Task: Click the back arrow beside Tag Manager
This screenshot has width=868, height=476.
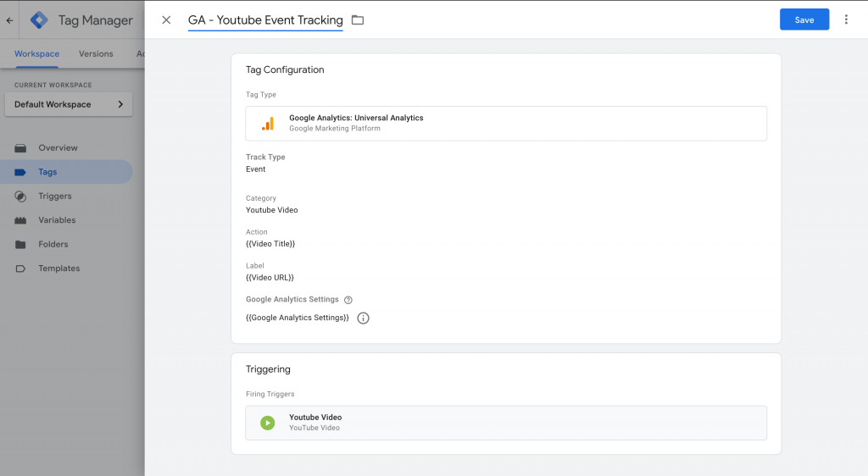Action: click(9, 20)
